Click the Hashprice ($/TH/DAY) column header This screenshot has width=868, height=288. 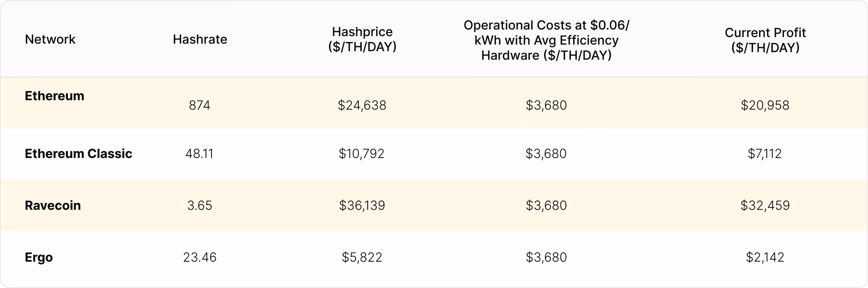(362, 39)
